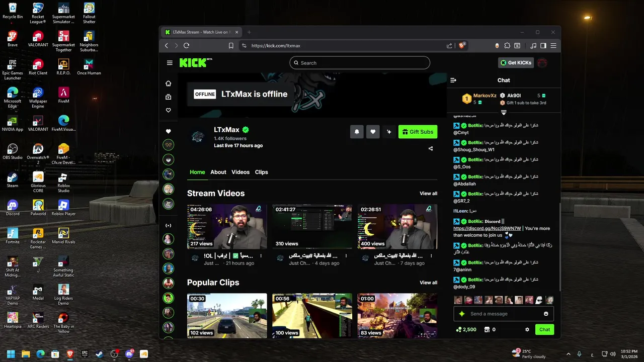
Task: Open Brave main menu button
Action: (553, 45)
